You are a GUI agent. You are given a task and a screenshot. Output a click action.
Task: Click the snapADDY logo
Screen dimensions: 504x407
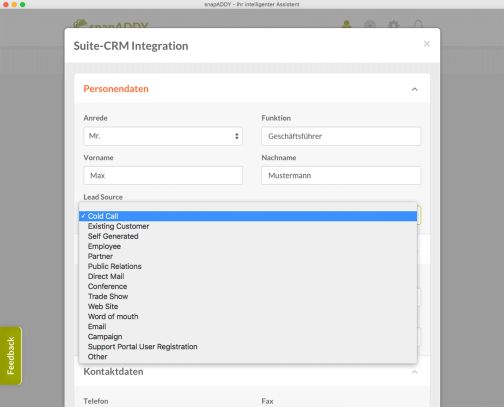(111, 24)
